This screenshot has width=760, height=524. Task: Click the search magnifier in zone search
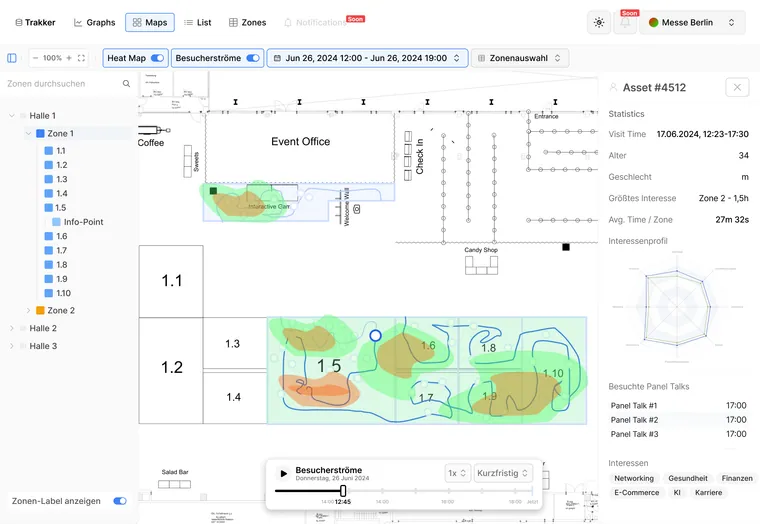[127, 84]
